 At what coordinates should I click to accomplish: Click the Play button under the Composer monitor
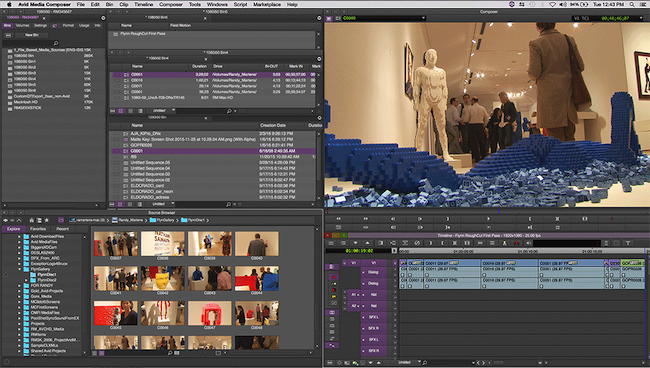tap(488, 218)
